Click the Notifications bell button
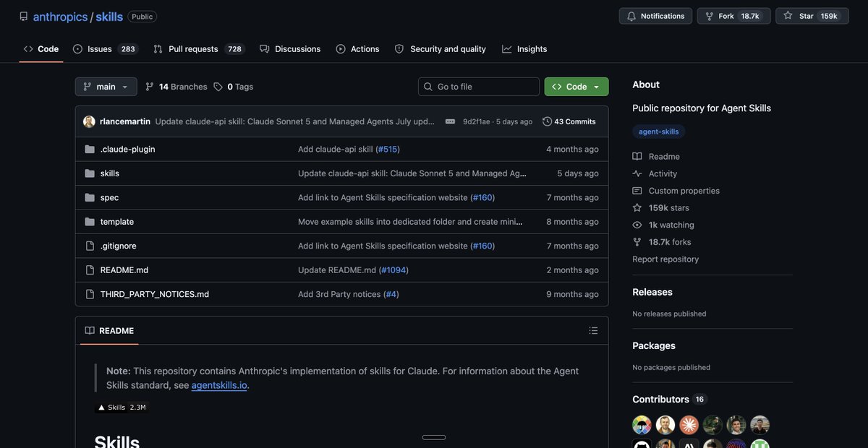868x448 pixels. click(x=655, y=16)
